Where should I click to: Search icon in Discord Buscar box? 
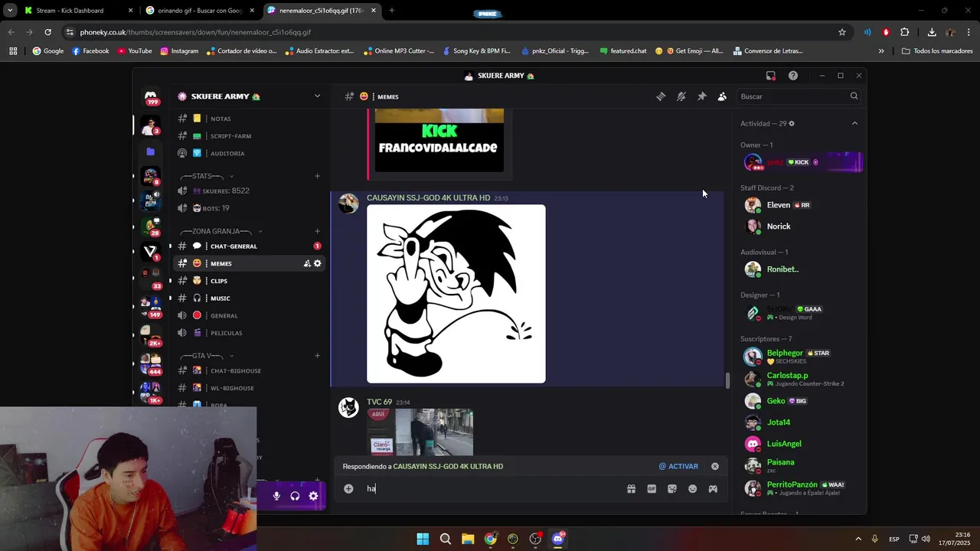click(x=854, y=96)
